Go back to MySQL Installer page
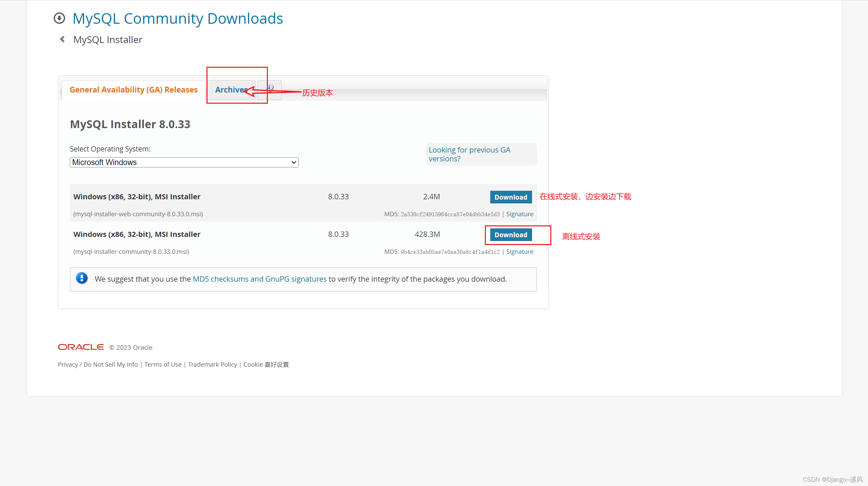868x486 pixels. (108, 40)
